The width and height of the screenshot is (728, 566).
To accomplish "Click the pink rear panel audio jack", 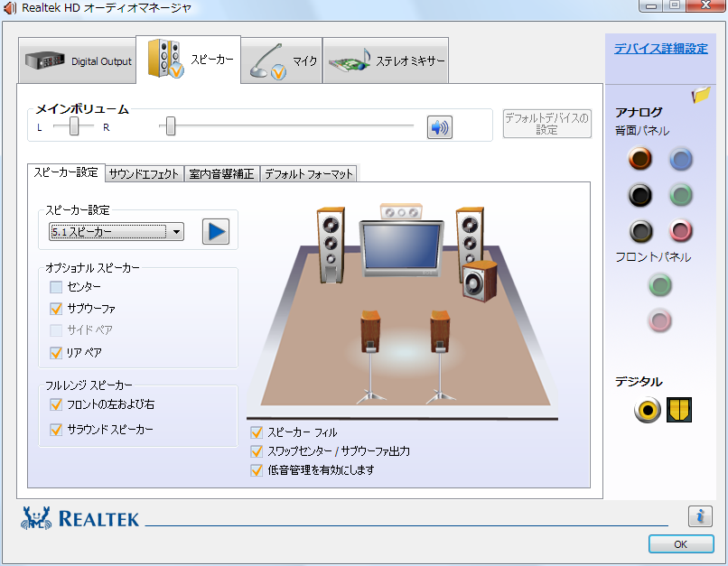I will [x=681, y=230].
